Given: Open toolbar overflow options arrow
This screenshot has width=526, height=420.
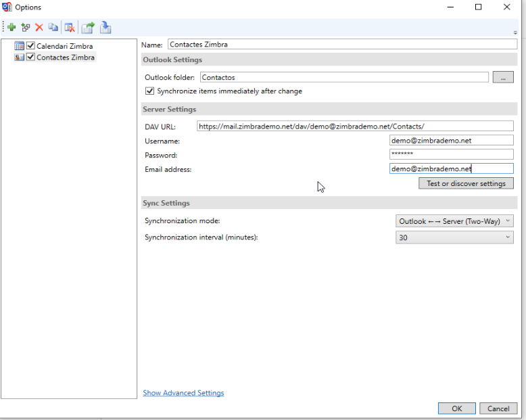Looking at the screenshot, I should 515,33.
